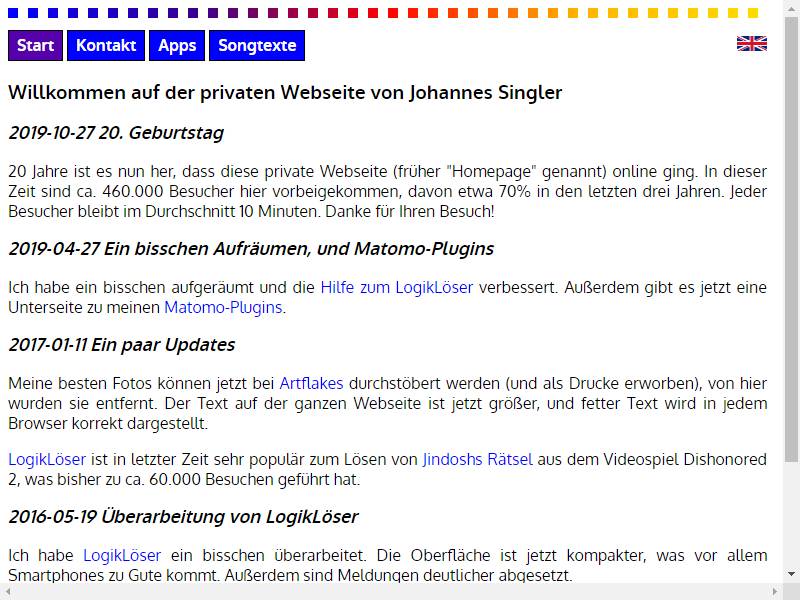The image size is (800, 600).
Task: Open the Start page
Action: [35, 45]
